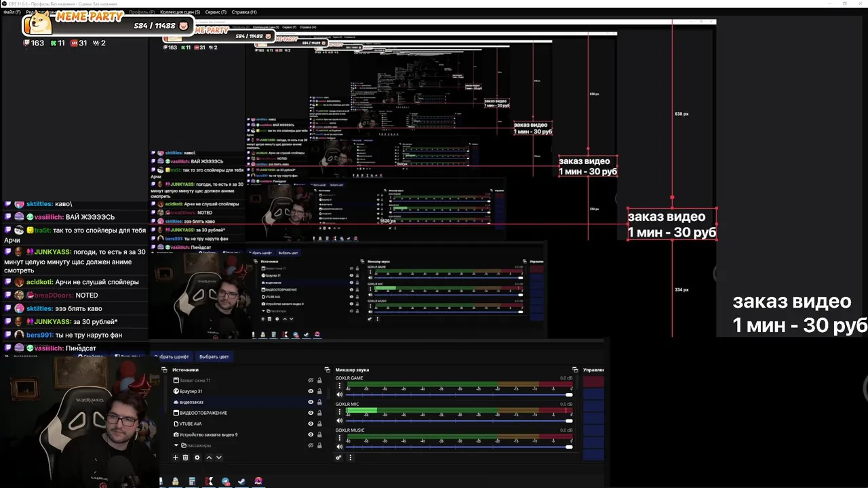
Task: Click the Выбрать цвет button
Action: click(214, 357)
